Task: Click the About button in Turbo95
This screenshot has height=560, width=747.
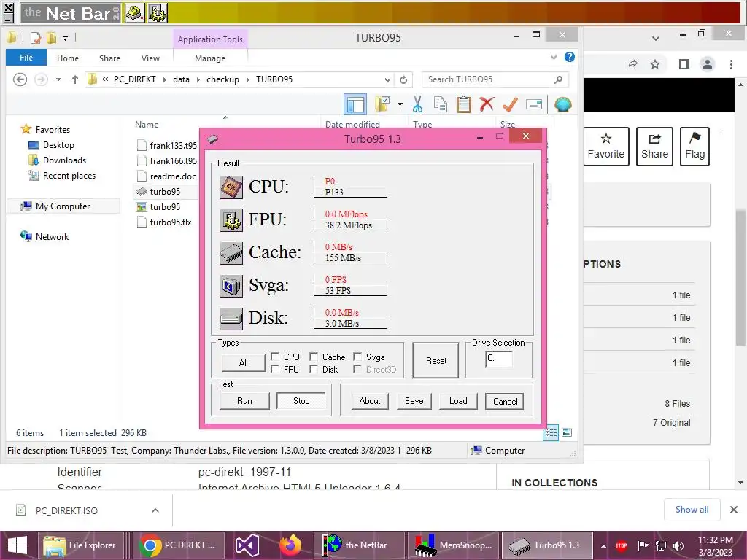Action: 370,401
